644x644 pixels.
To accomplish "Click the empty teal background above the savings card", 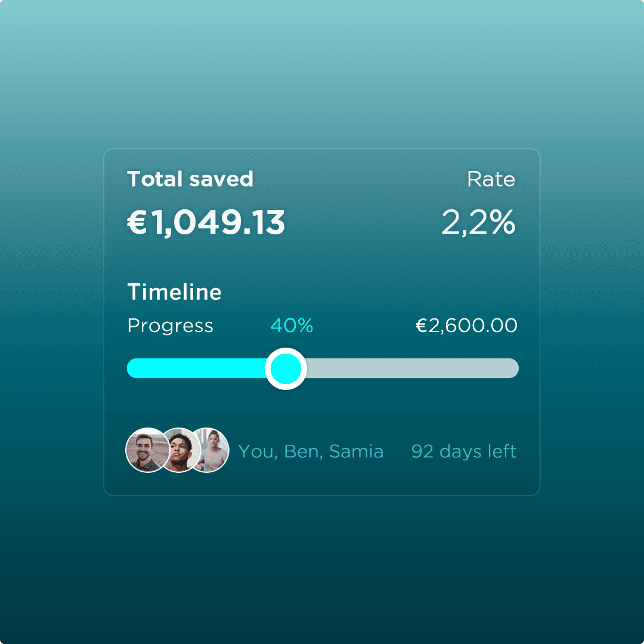I will click(x=322, y=72).
